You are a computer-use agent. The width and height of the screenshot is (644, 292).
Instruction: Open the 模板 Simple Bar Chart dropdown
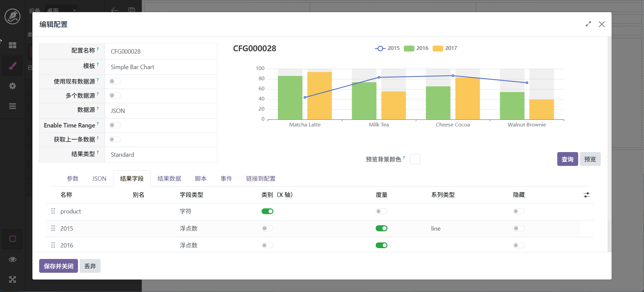tap(161, 67)
